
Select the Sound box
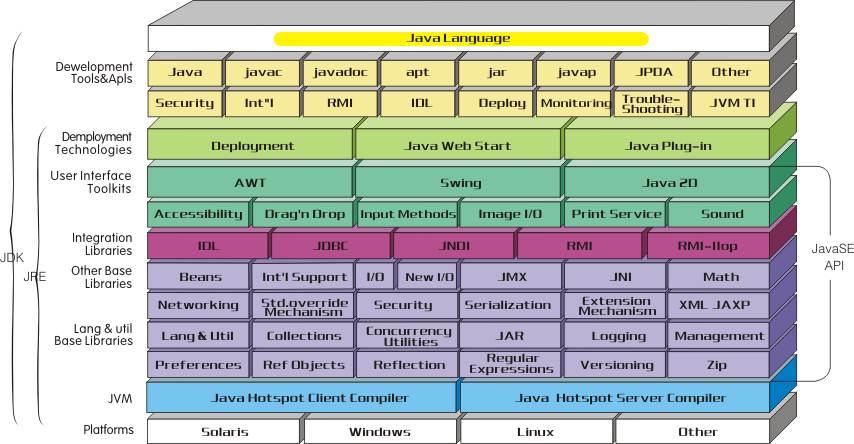coord(719,214)
